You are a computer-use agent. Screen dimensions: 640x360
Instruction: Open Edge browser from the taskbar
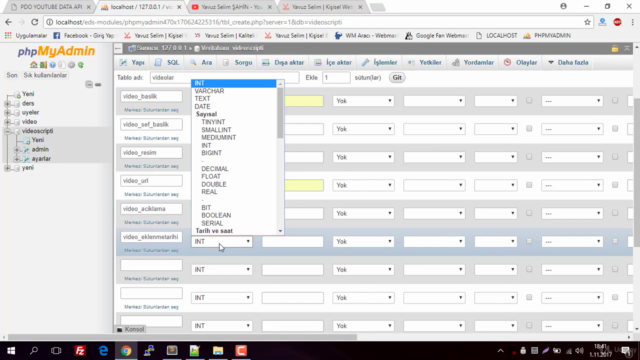click(103, 351)
